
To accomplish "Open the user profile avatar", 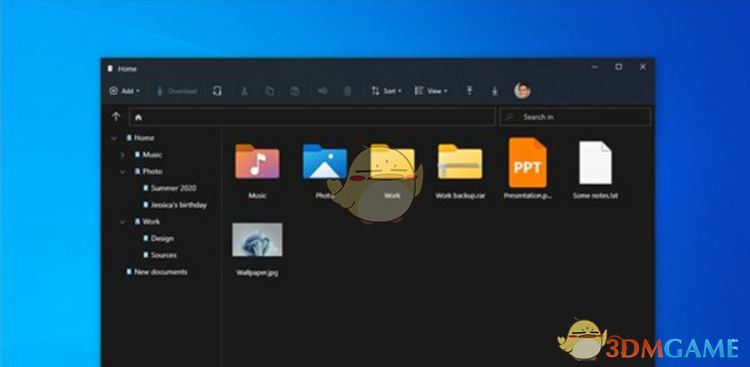I will pyautogui.click(x=522, y=90).
